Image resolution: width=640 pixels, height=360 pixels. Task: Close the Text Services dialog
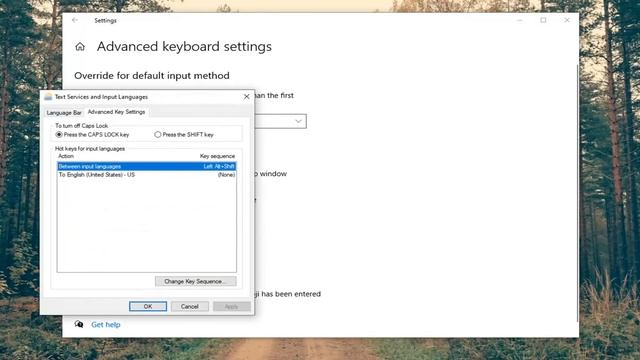[247, 97]
